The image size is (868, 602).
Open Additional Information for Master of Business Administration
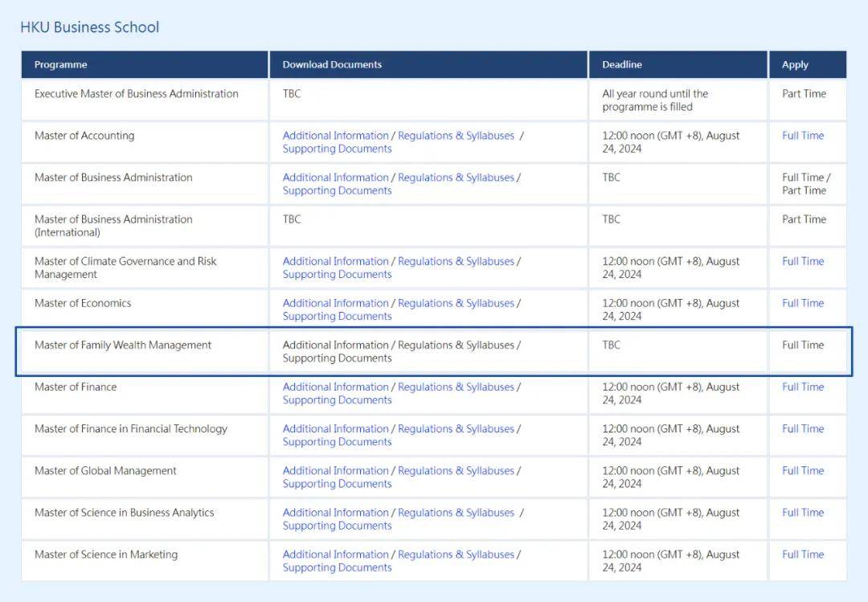(x=335, y=178)
